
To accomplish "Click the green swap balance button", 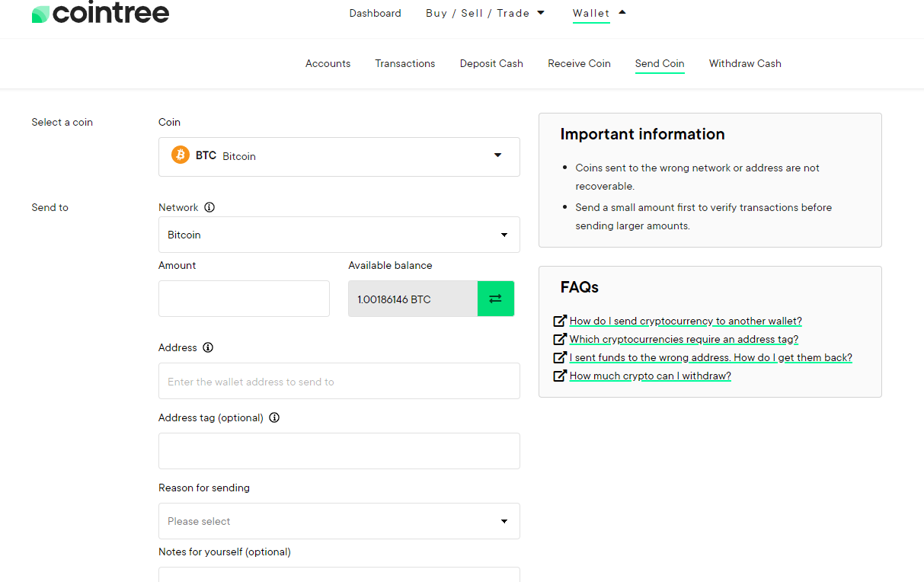I will [x=496, y=299].
